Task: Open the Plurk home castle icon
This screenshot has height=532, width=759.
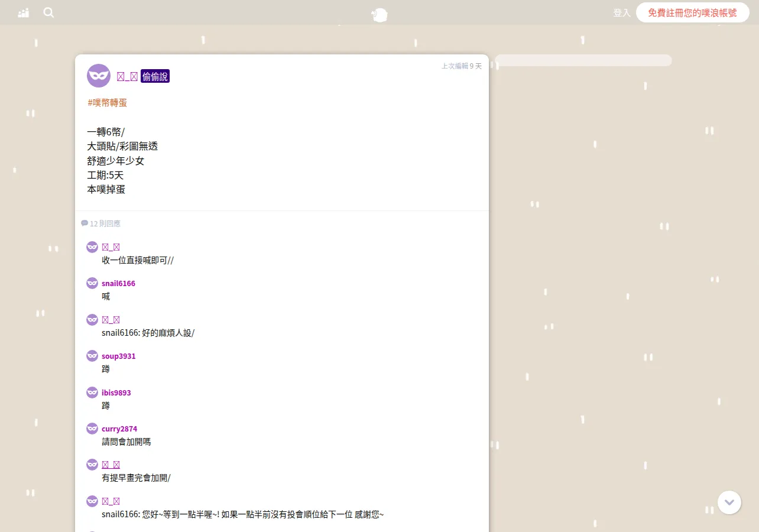Action: pos(24,12)
